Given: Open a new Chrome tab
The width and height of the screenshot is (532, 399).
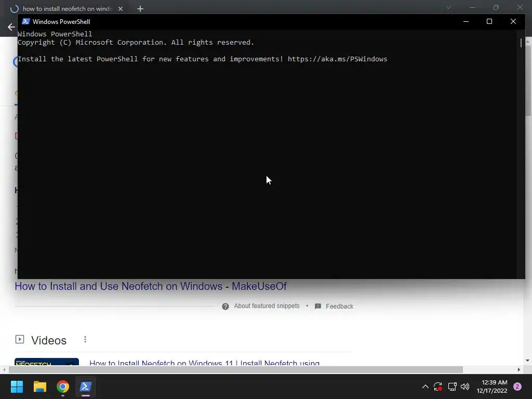Looking at the screenshot, I should tap(140, 9).
